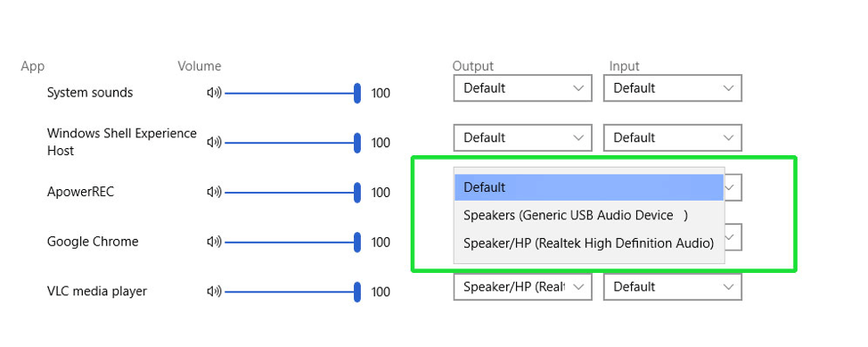The image size is (868, 347).
Task: Open Google Chrome Input dropdown chevron
Action: click(x=731, y=236)
